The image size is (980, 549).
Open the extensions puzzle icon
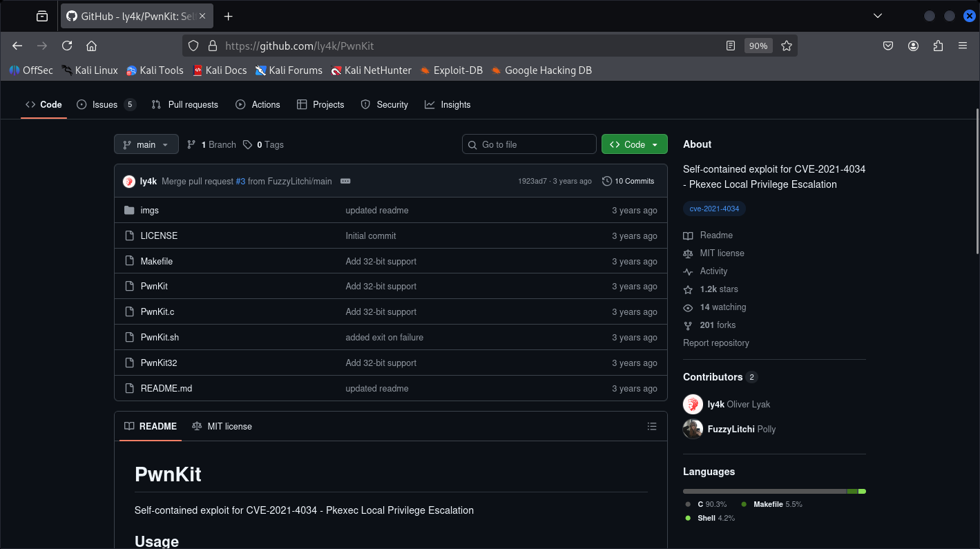[938, 46]
